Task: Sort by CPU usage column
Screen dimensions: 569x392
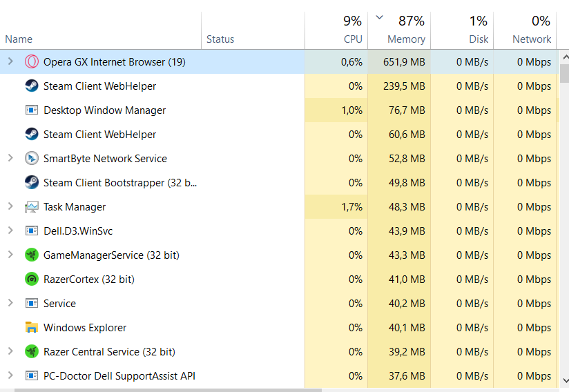Action: [336, 30]
